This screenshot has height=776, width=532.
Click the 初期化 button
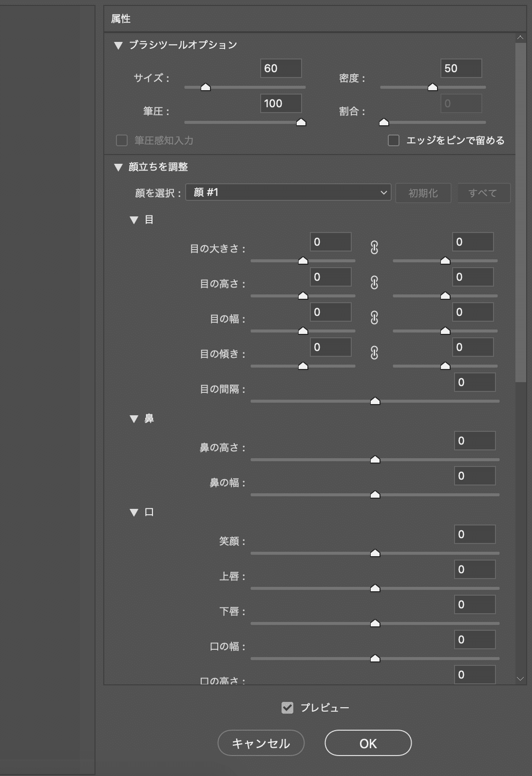click(x=423, y=193)
